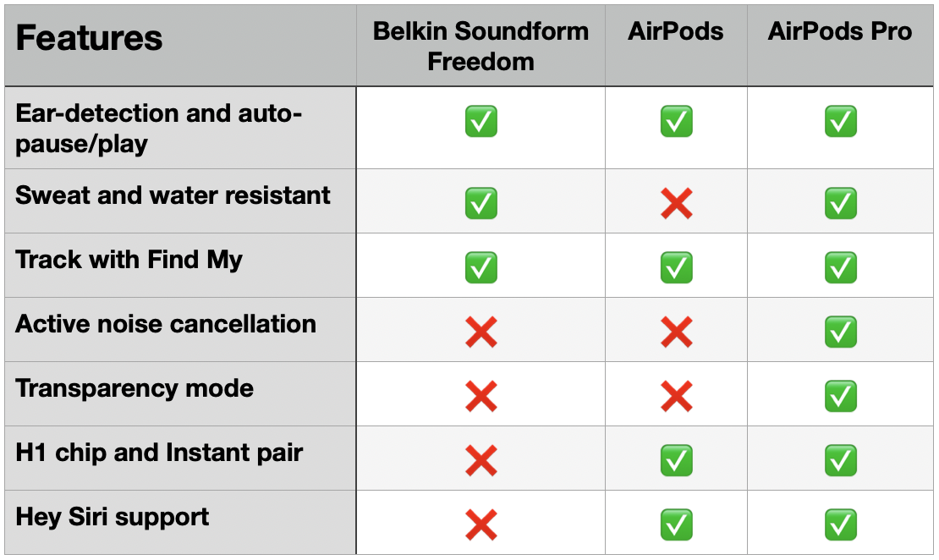Screen dimensions: 939x560
Task: Click AirPods Pro's Hey Siri checkmark
Action: click(840, 524)
